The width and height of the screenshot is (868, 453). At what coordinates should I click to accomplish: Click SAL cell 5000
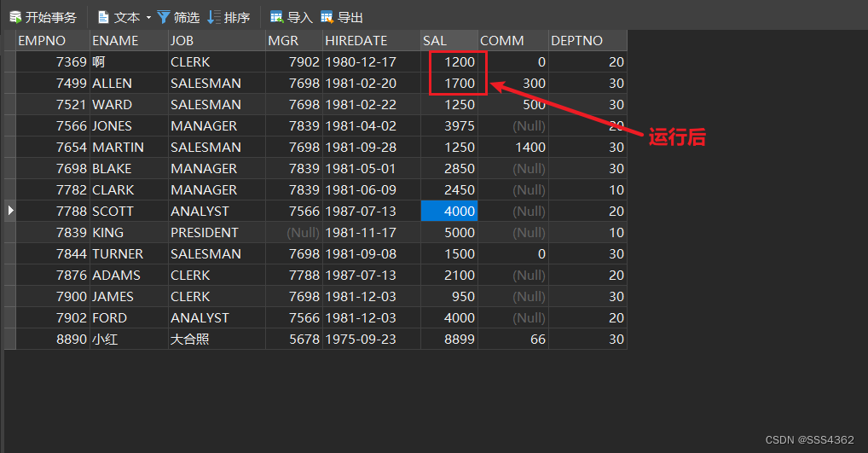tap(449, 233)
